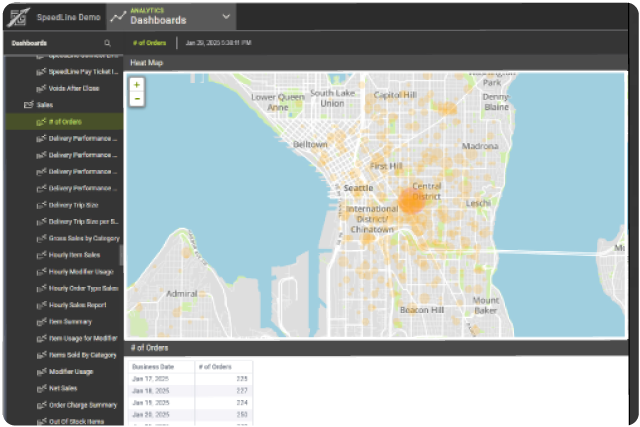
Task: Click chart icon beside Hourly Order Type Sales
Action: [41, 288]
